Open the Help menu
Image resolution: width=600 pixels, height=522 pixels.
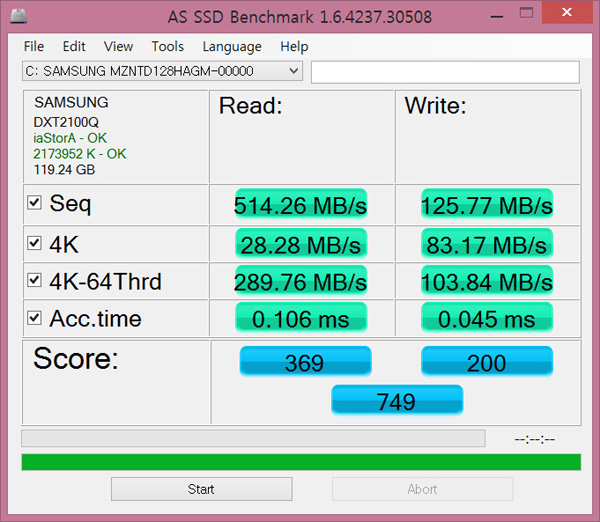(294, 46)
